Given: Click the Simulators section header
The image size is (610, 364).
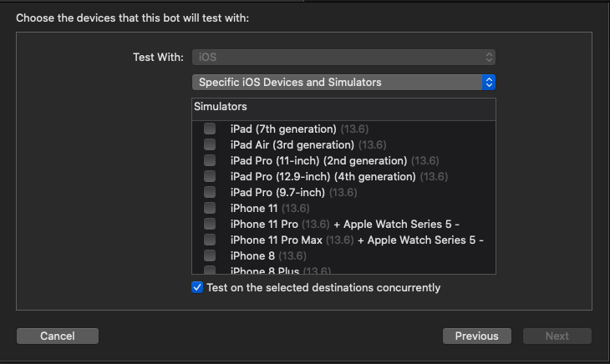Looking at the screenshot, I should 221,106.
